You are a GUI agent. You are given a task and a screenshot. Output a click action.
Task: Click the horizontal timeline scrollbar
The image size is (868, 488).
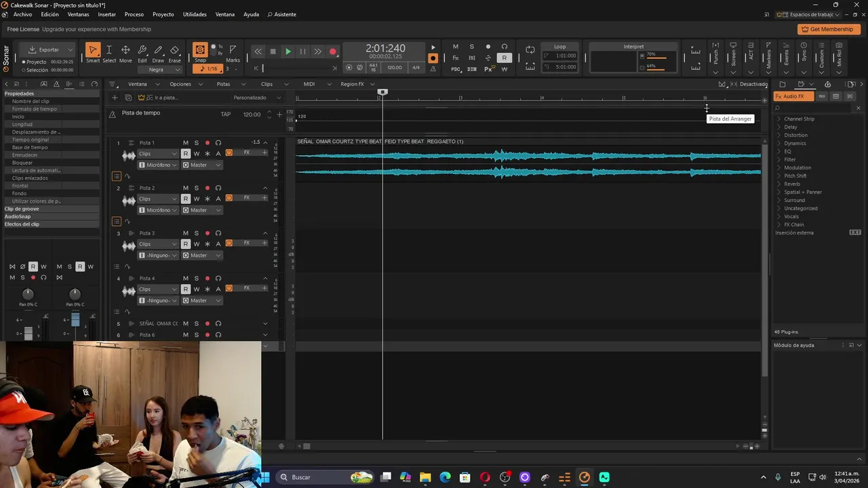coord(307,446)
